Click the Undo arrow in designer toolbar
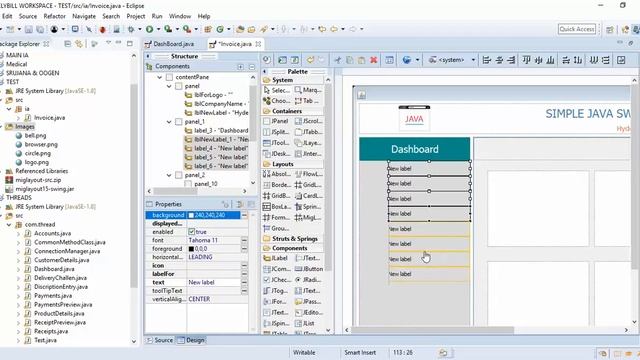The width and height of the screenshot is (640, 360). [x=310, y=60]
